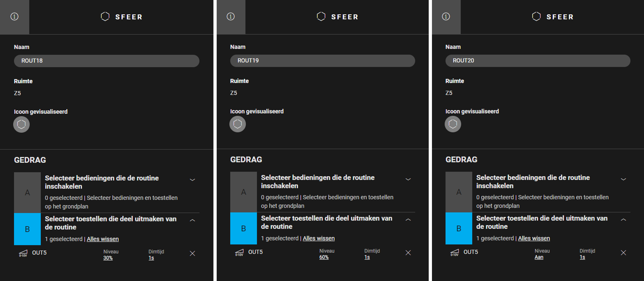Viewport: 644px width, 281px height.
Task: Click the info icon in ROUT20 panel
Action: pos(446,17)
